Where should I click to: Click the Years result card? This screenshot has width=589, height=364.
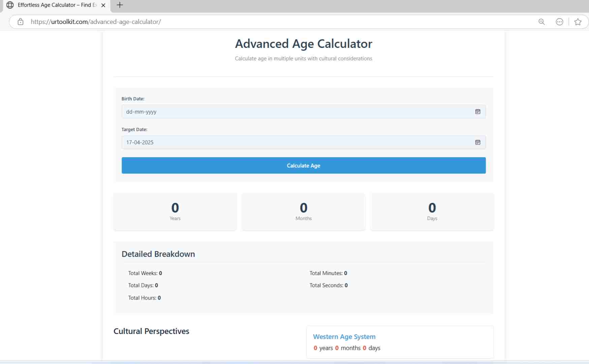pyautogui.click(x=175, y=211)
